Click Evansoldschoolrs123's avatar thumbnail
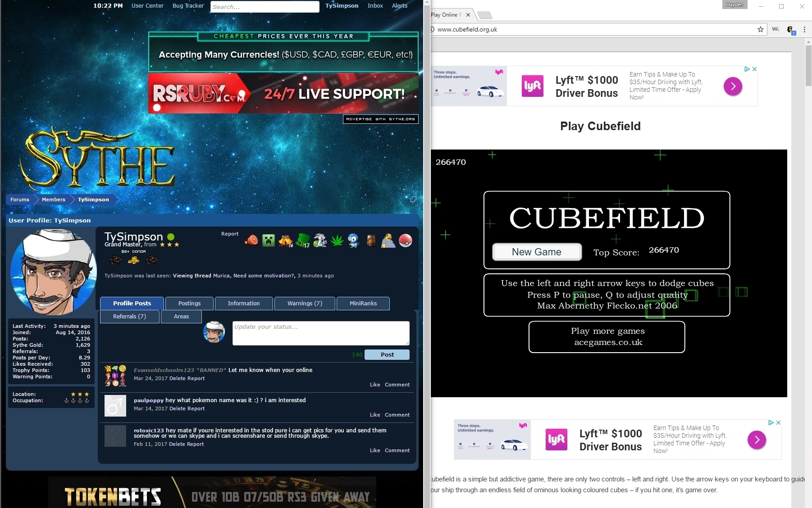 (x=115, y=376)
